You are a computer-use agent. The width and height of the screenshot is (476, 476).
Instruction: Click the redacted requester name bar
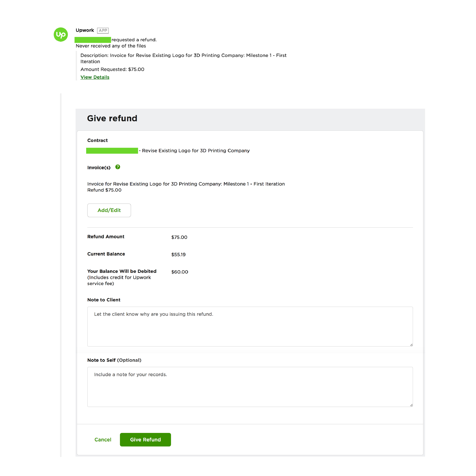tap(93, 40)
